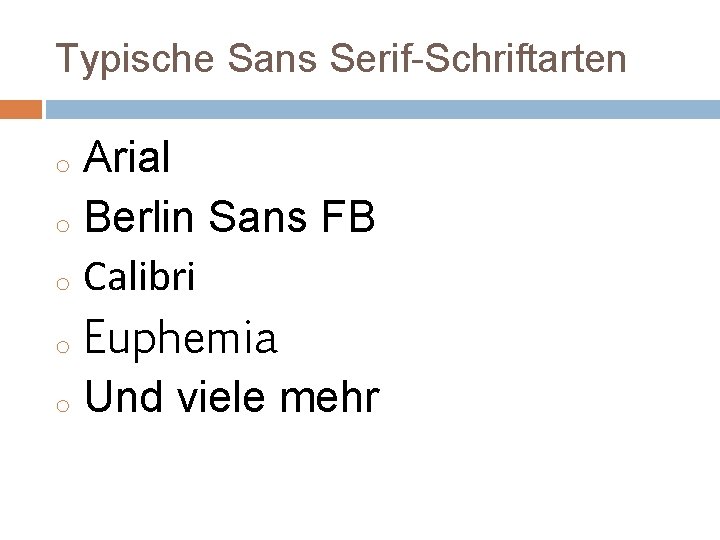The height and width of the screenshot is (540, 720).
Task: Click the bullet circle beside Berlin Sans FB
Action: click(63, 225)
